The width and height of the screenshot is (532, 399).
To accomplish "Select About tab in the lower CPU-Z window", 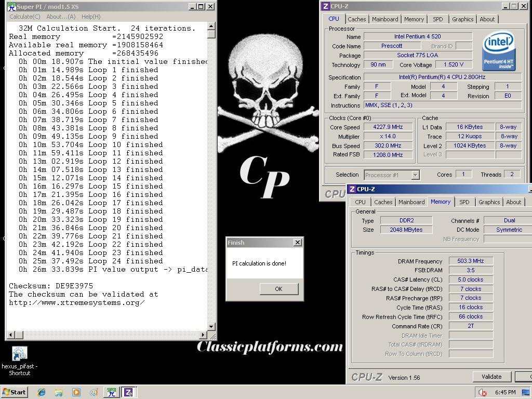I will pyautogui.click(x=513, y=202).
